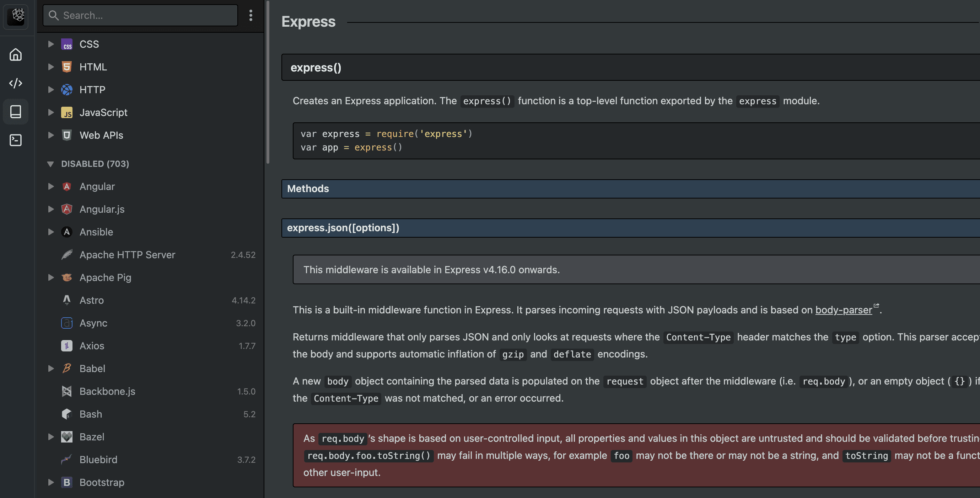980x498 pixels.
Task: Open the terminal icon in left rail
Action: point(16,140)
